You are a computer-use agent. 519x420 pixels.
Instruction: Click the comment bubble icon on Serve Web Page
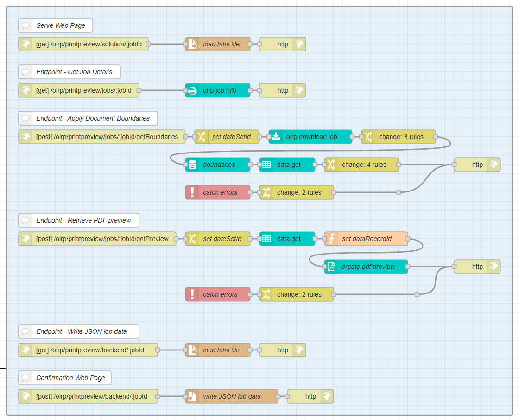(25, 25)
